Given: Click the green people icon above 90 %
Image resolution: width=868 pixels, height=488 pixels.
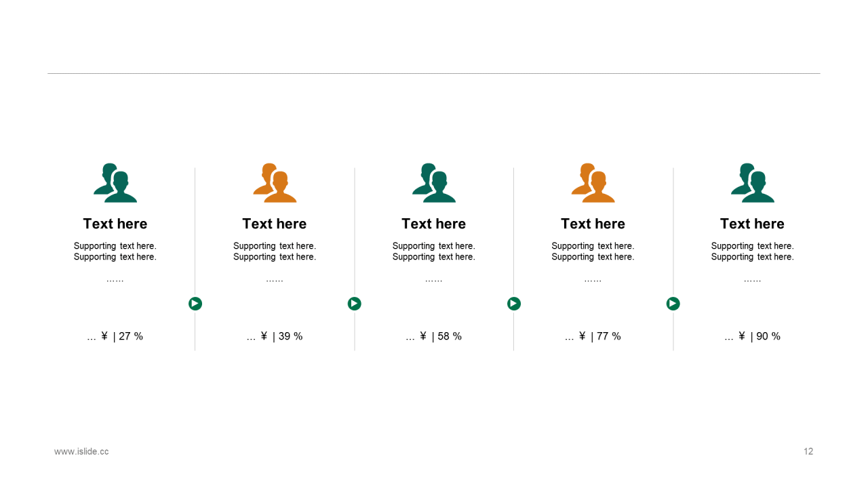Looking at the screenshot, I should [x=753, y=183].
